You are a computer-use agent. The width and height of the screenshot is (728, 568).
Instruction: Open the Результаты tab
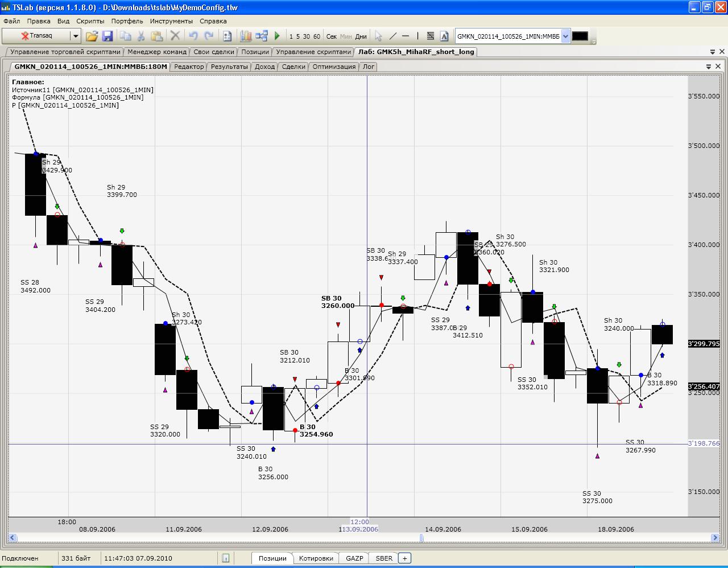tap(229, 67)
